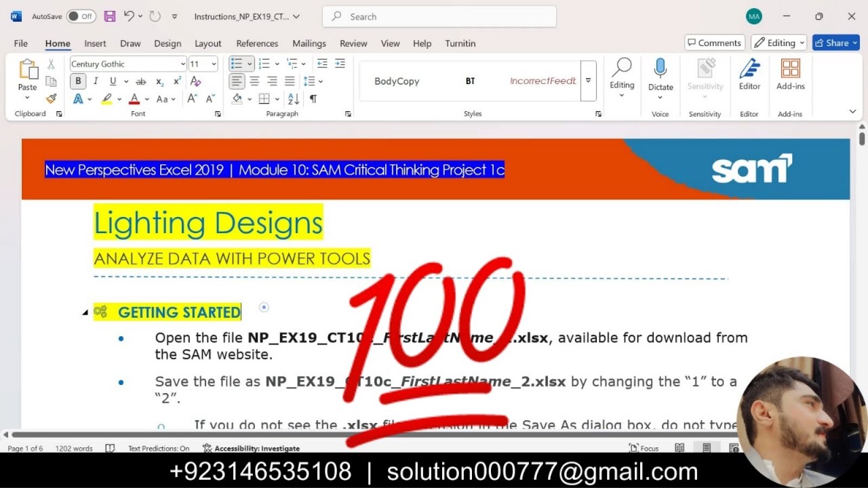This screenshot has width=868, height=488.
Task: Decrease paragraph indent
Action: pos(322,64)
